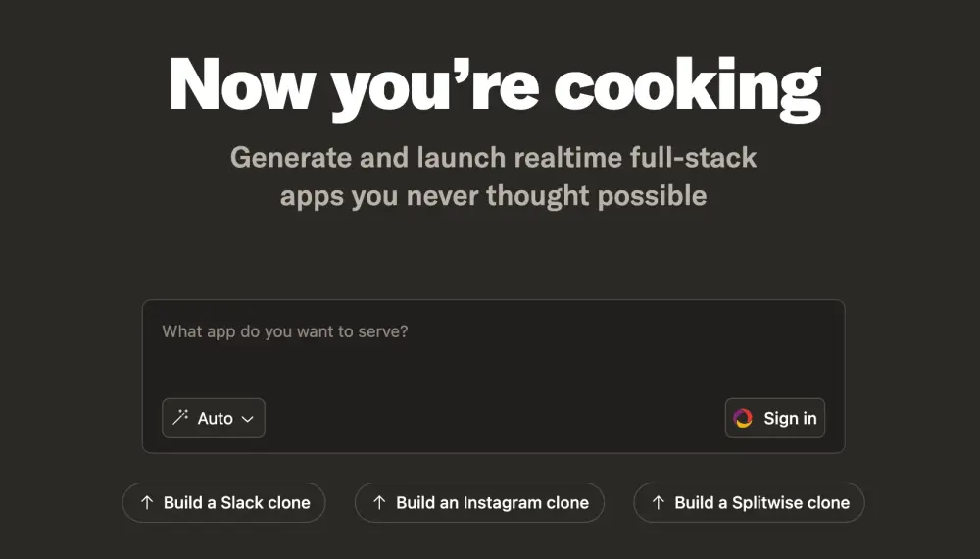Click the Now you're cooking headline
Screen dimensions: 980x559
tap(494, 87)
